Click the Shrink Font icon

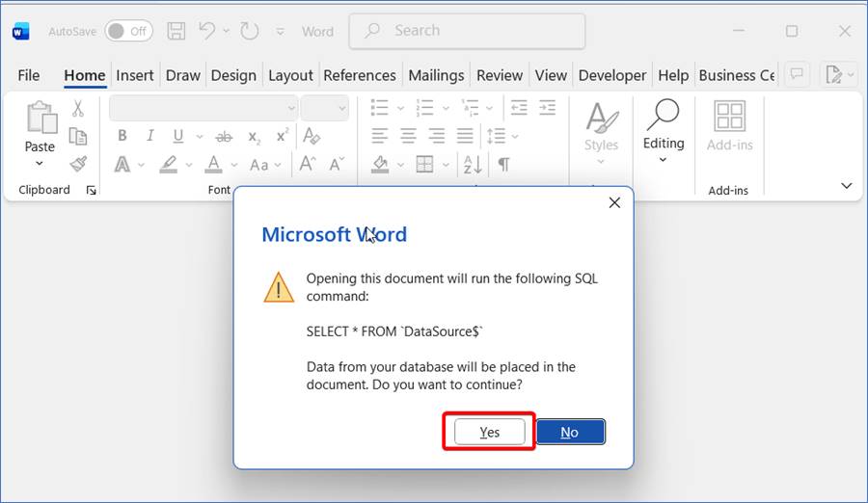tap(337, 165)
